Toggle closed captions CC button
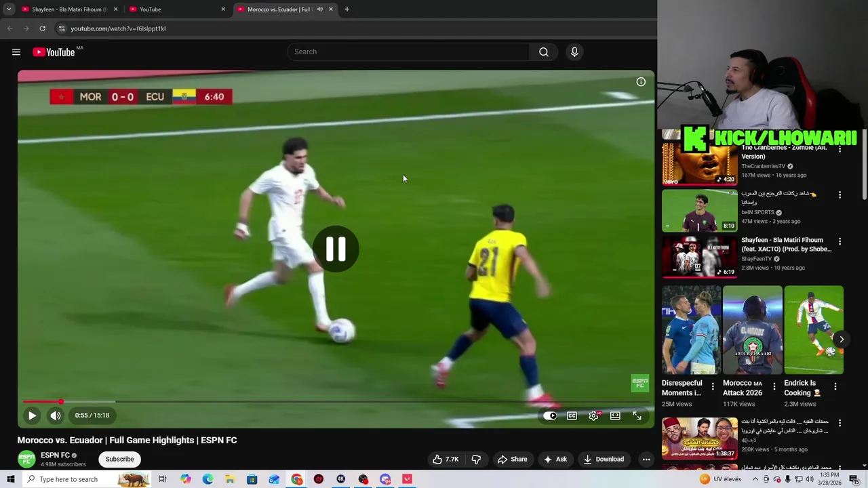Screen dimensions: 868x488 (x=572, y=415)
